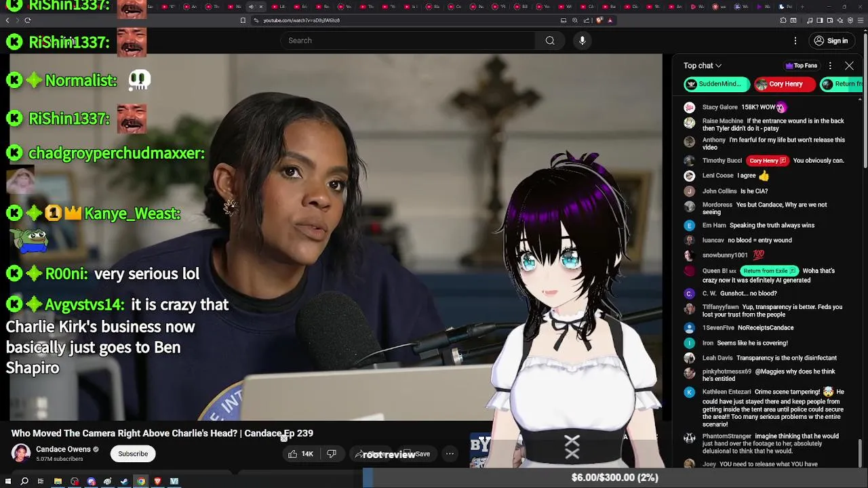Open the browser extensions puzzle icon

[783, 20]
